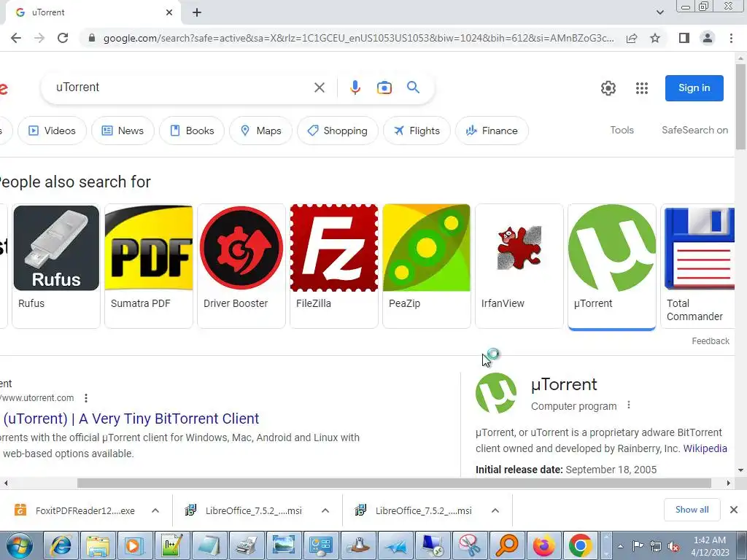Switch to News results
The width and height of the screenshot is (747, 560).
[123, 131]
